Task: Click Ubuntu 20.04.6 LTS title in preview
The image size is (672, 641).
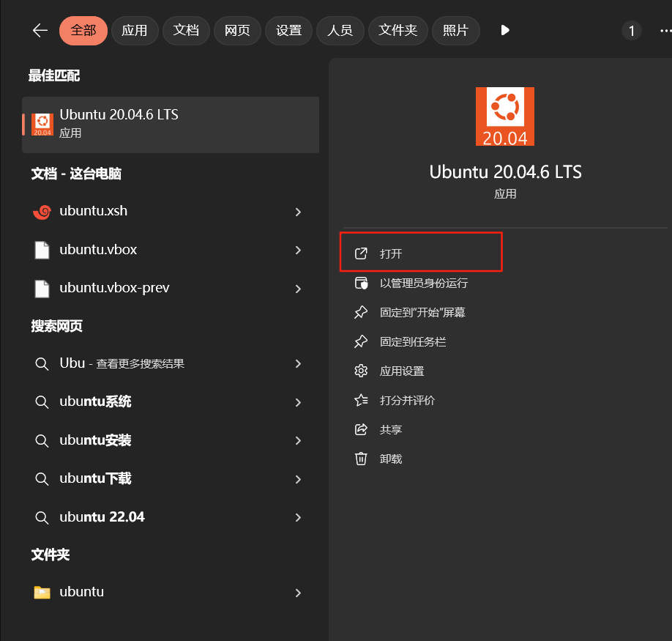Action: (505, 172)
